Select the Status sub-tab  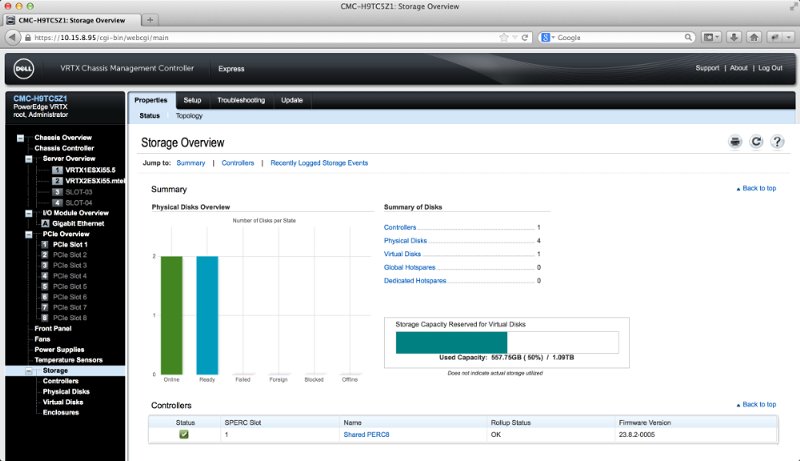click(149, 116)
